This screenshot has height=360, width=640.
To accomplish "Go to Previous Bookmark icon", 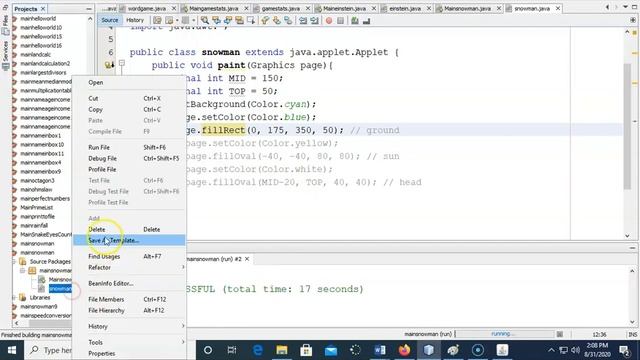I will [265, 20].
